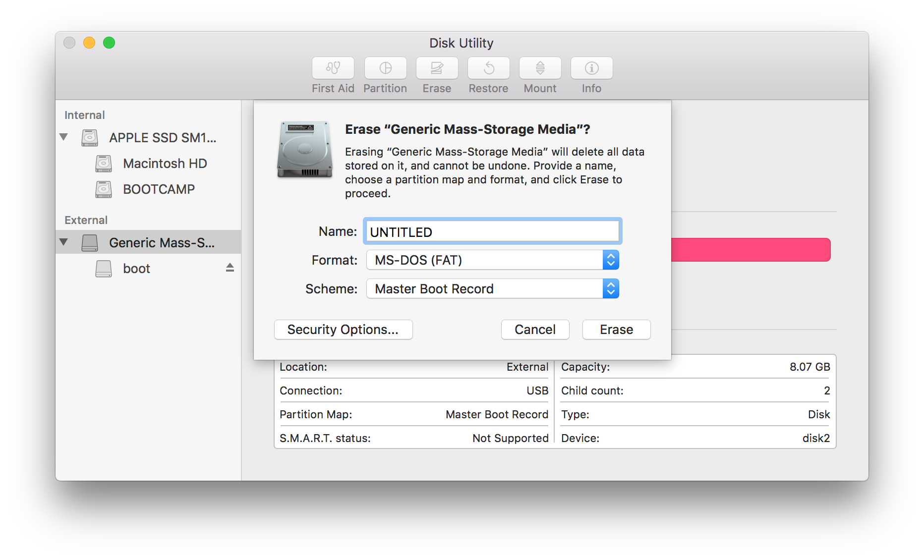Click the Erase button to confirm
Screen dimensions: 924x560
616,329
